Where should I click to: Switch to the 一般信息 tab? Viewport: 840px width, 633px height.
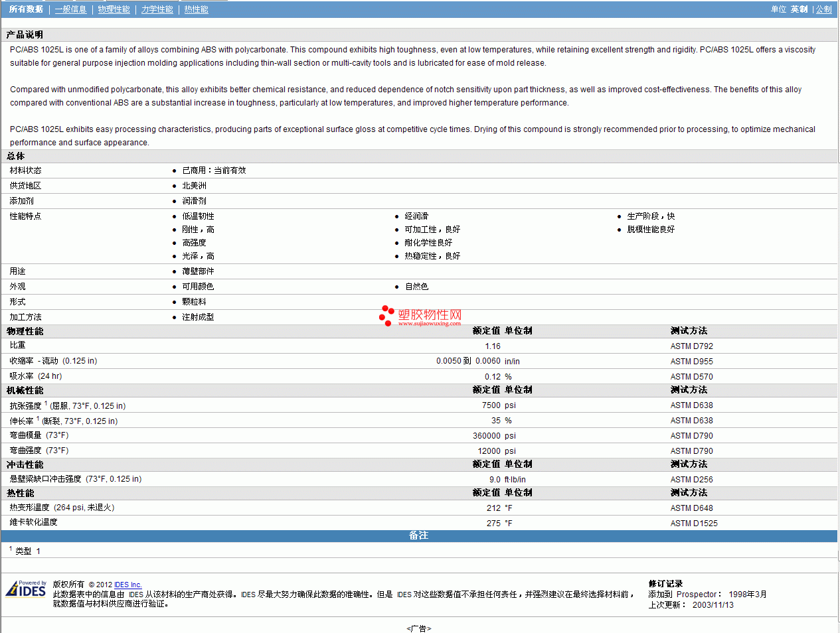pos(70,9)
